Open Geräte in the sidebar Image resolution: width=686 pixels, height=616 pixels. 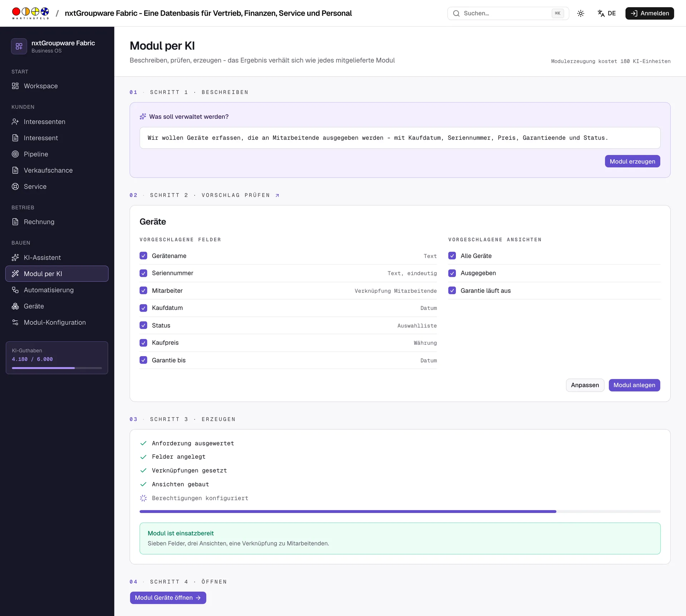(x=57, y=306)
